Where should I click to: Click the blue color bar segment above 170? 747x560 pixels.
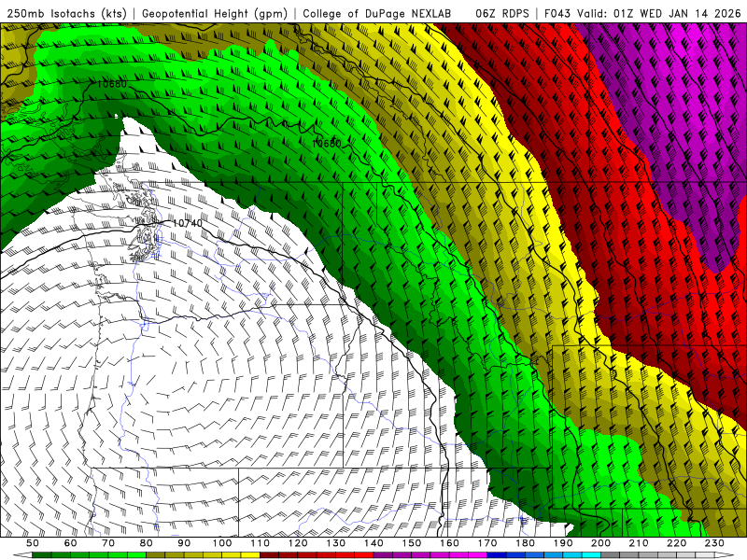(497, 555)
